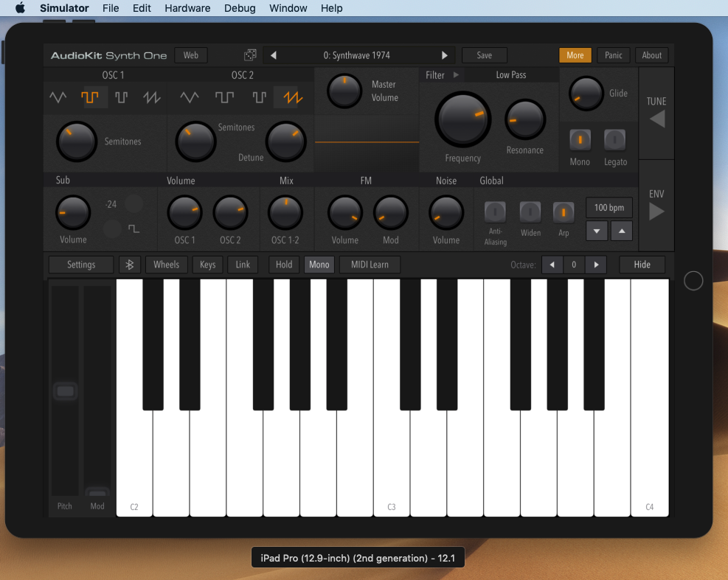Viewport: 728px width, 580px height.
Task: Open the preset name 0: Synthwave 1974
Action: click(x=356, y=55)
